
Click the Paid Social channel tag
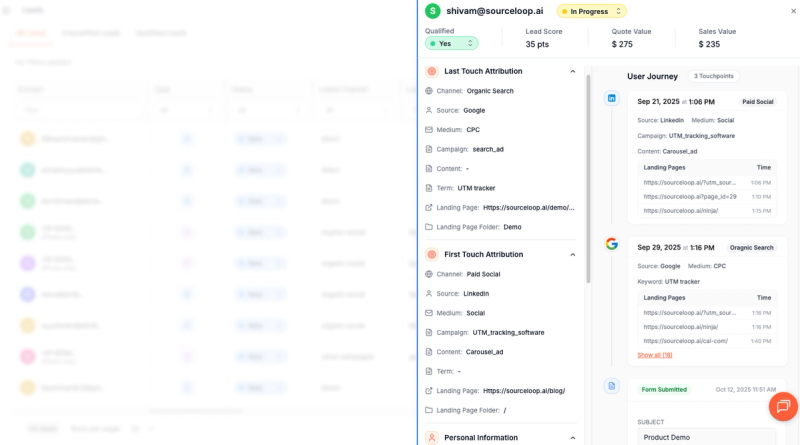758,102
